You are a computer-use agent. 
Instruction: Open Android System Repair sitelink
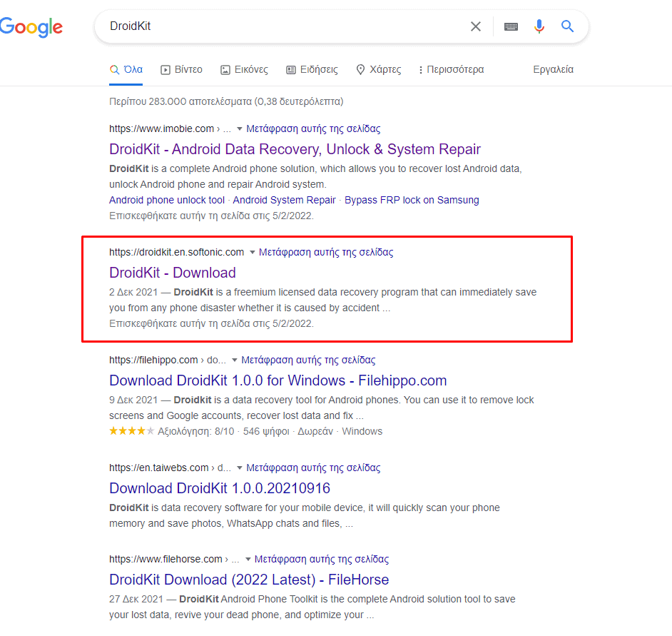coord(284,200)
